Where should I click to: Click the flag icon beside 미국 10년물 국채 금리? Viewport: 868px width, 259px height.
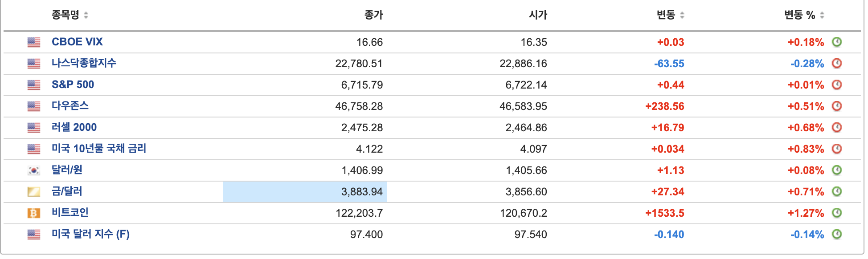33,149
